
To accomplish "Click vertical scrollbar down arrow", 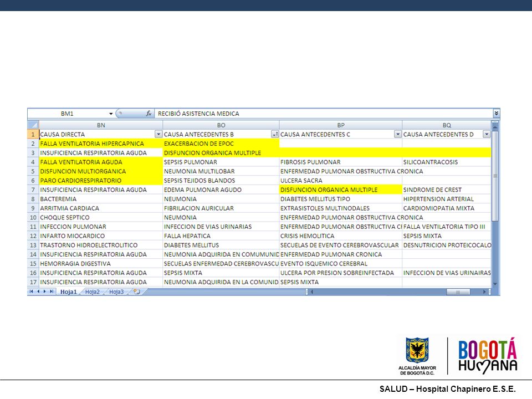I will coord(495,284).
